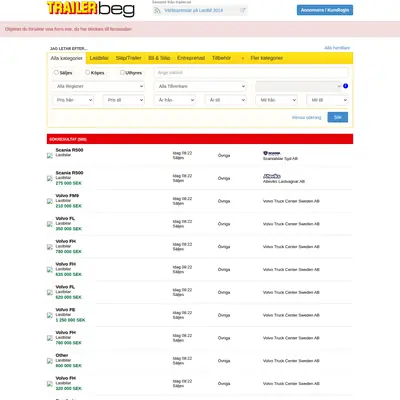
Task: Open the Pris från dropdown
Action: [x=73, y=100]
